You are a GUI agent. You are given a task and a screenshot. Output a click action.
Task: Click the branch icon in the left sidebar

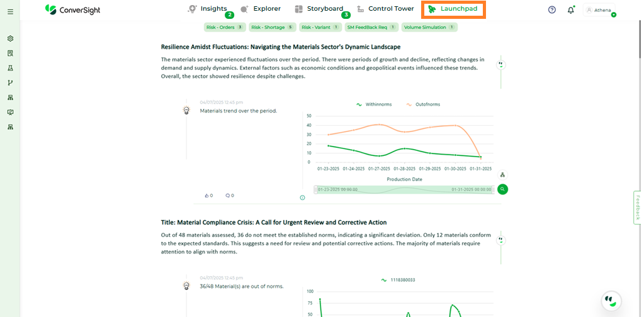point(10,82)
